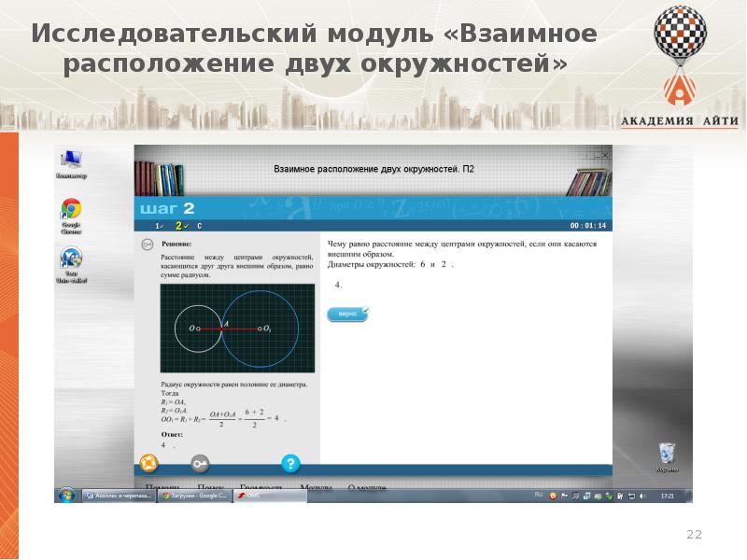
Task: Open Google Chrome desktop shortcut
Action: pyautogui.click(x=71, y=212)
